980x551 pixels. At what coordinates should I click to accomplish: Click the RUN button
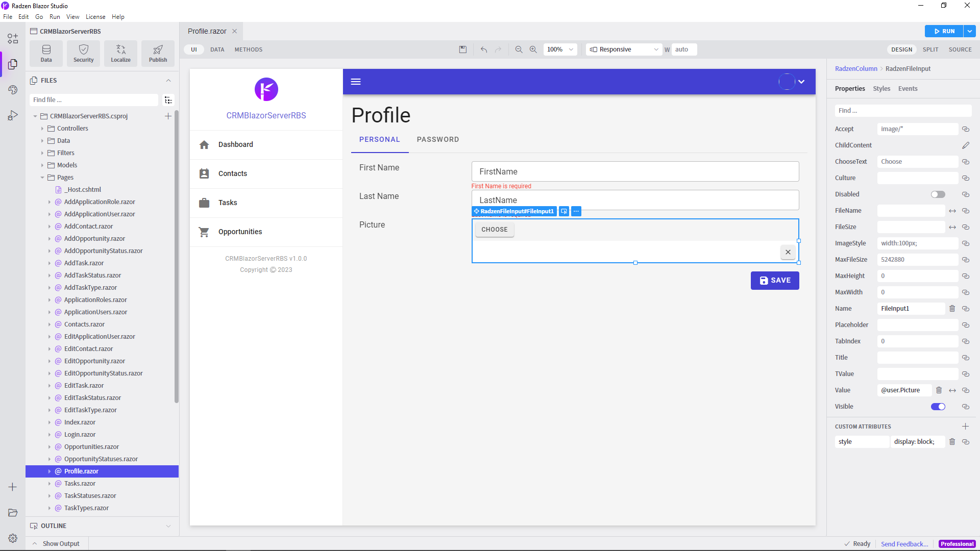tap(944, 31)
